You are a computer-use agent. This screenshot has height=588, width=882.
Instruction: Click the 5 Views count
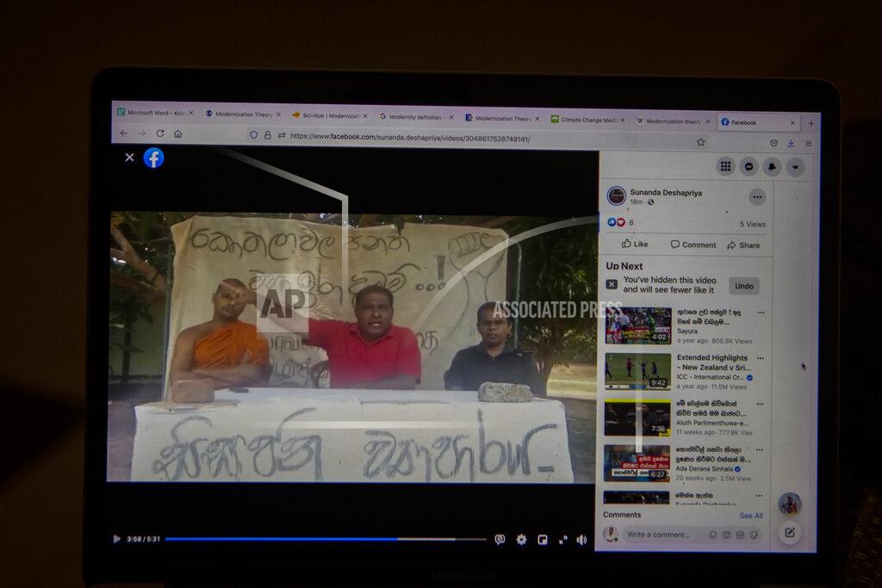click(x=753, y=224)
